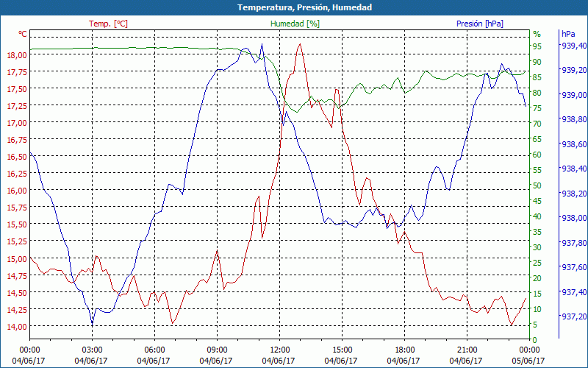Click the 06:00 time axis label
Viewport: 588px width, 368px height.
click(154, 350)
